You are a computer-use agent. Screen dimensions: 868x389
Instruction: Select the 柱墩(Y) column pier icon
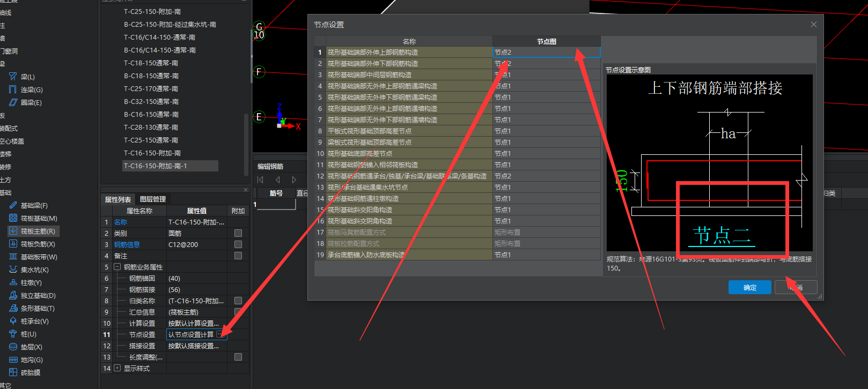coord(13,282)
